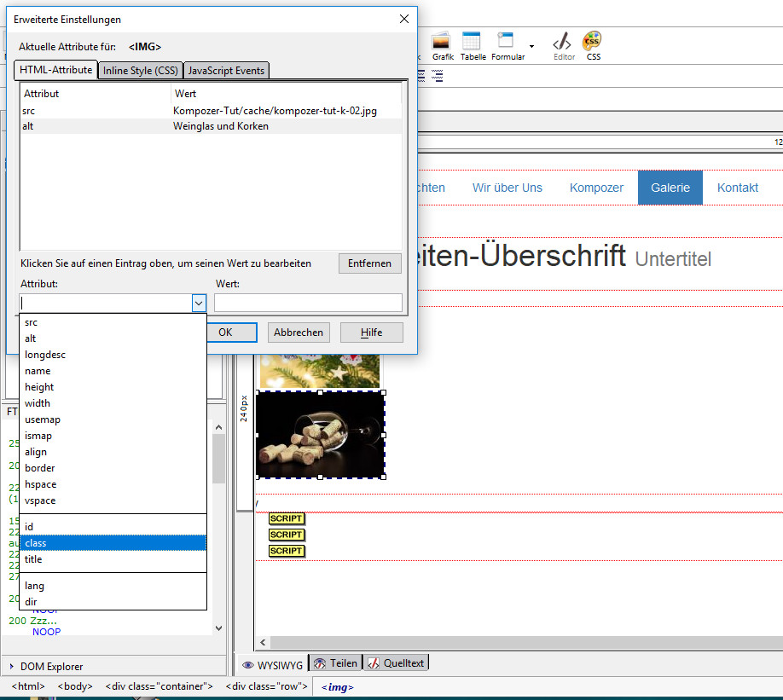
Task: Choose longdesc from the attribute list
Action: [113, 355]
